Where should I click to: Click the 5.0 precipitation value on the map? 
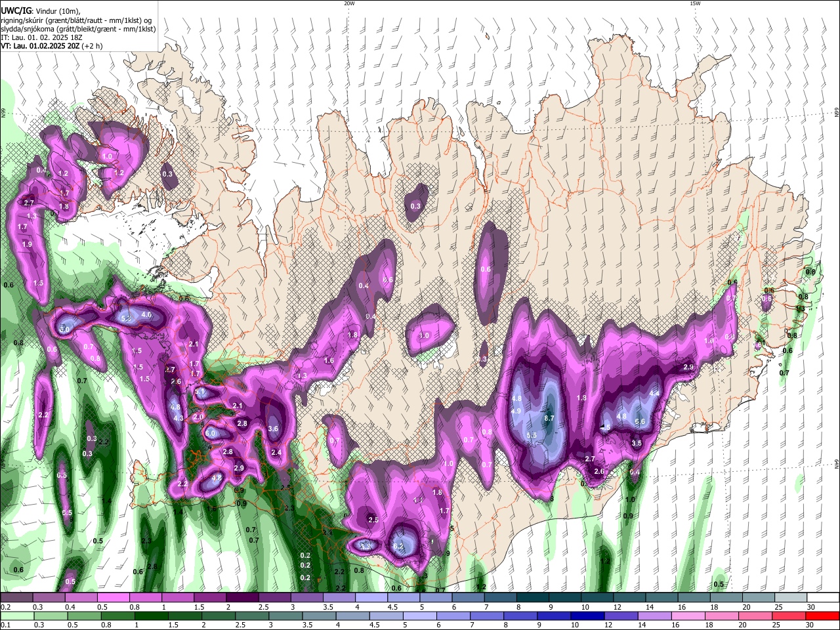[65, 329]
